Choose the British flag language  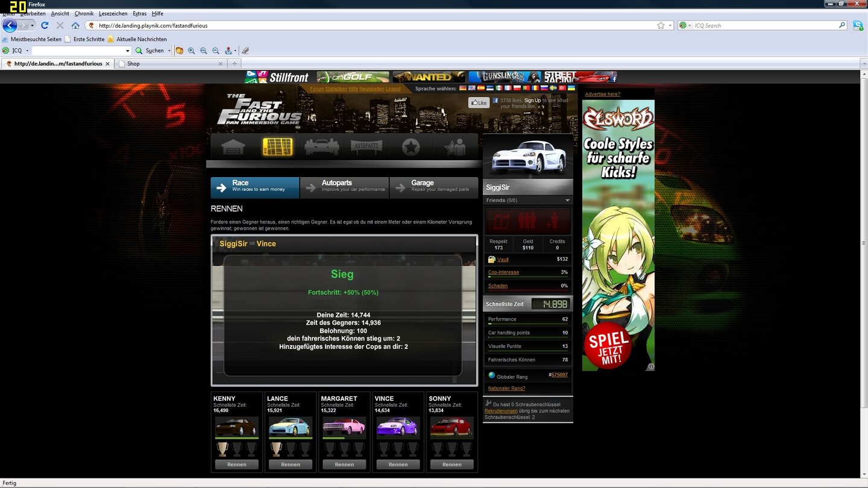pyautogui.click(x=472, y=88)
